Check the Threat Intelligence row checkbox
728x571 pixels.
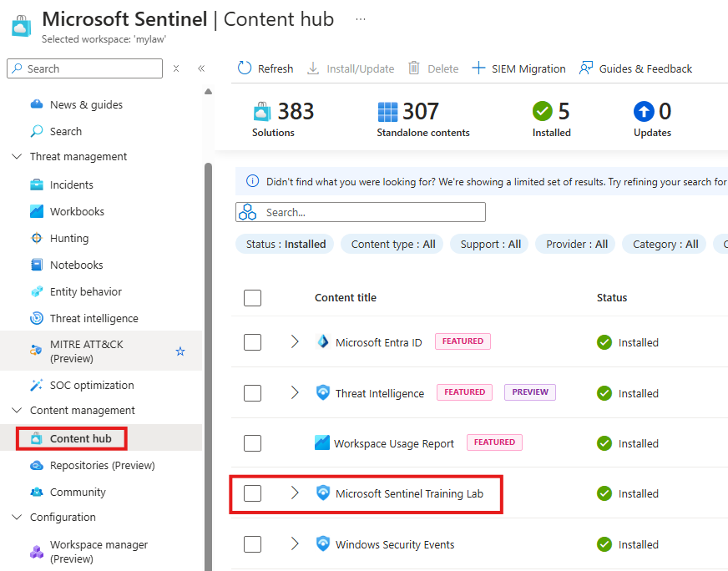pos(253,392)
